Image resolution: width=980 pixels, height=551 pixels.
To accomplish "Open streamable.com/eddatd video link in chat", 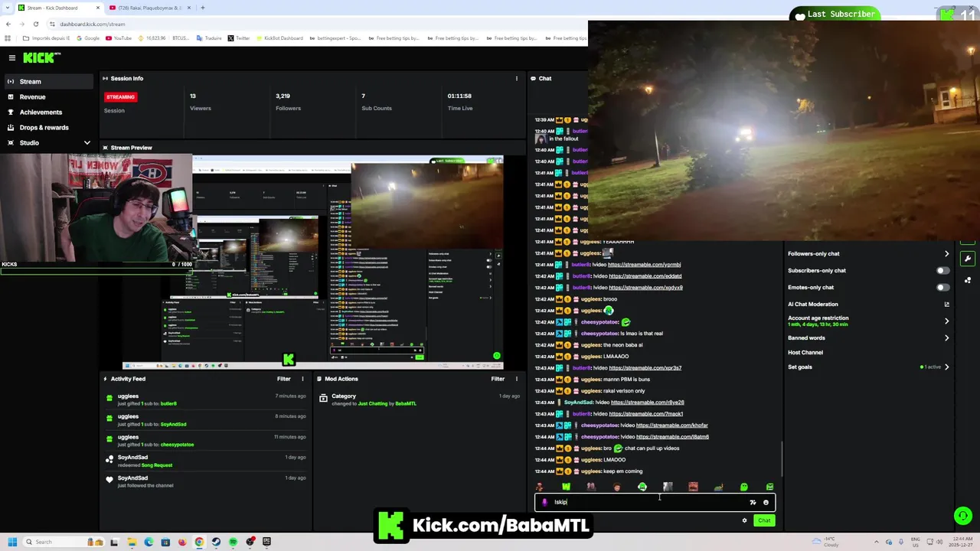I will click(645, 276).
